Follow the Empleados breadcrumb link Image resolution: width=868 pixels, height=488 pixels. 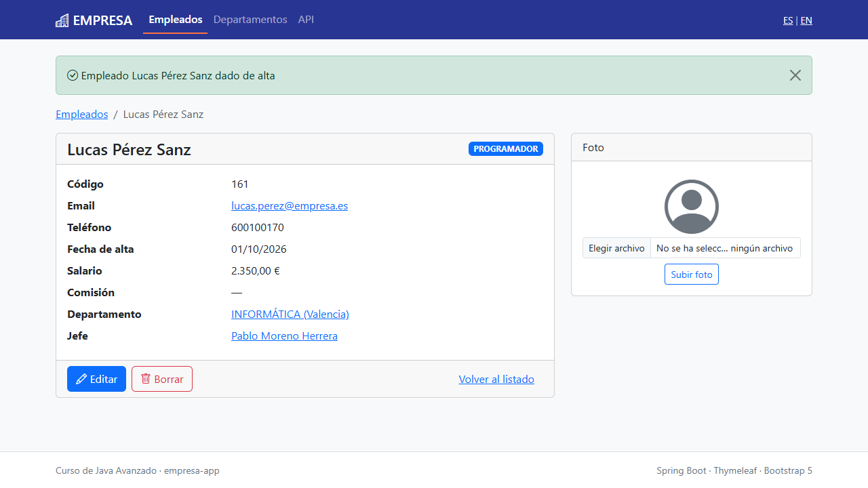click(82, 114)
